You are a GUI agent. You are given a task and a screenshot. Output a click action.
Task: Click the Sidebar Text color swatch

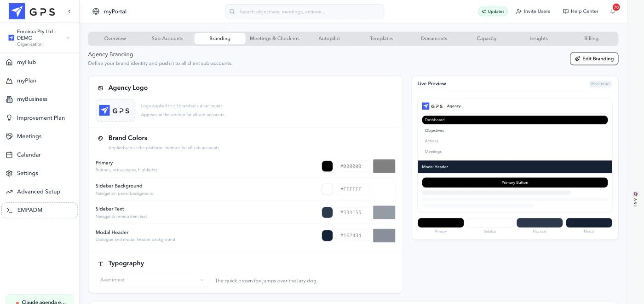click(327, 212)
